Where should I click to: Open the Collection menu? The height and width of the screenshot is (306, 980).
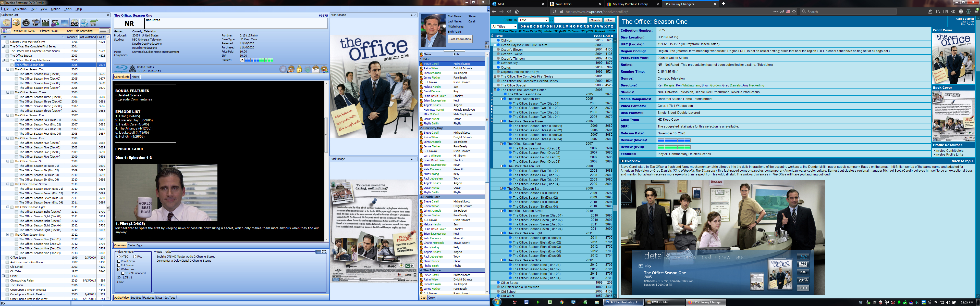[x=19, y=9]
